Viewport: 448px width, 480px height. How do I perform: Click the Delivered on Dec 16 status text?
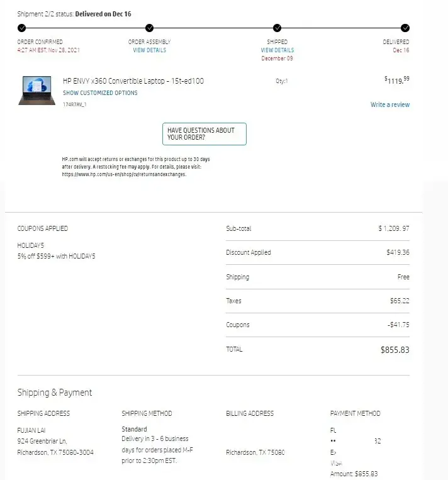tap(104, 13)
